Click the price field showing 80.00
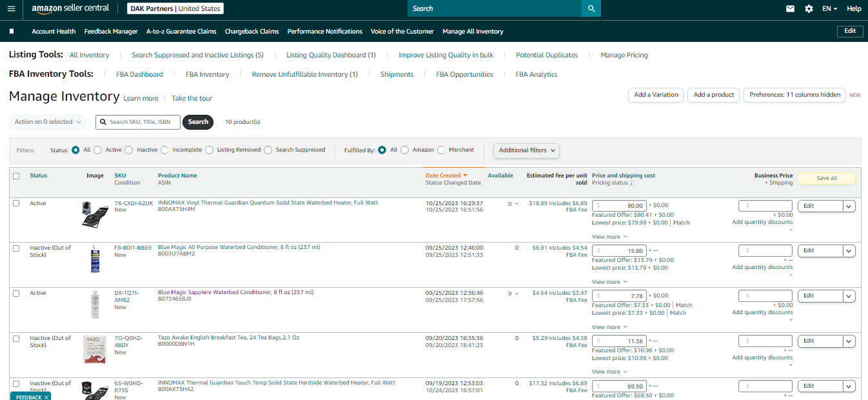Viewport: 868px width, 400px height. (x=619, y=206)
